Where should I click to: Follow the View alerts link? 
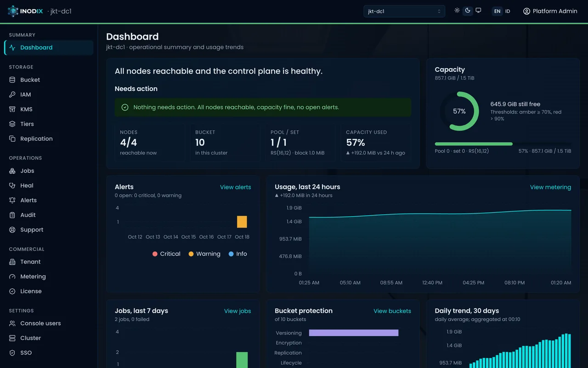click(x=236, y=187)
